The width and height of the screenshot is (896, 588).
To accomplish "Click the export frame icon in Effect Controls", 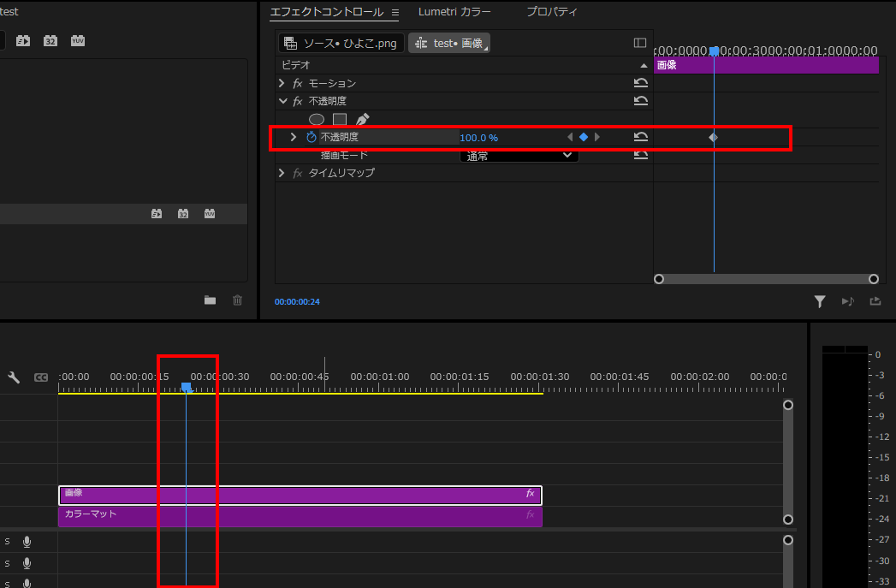I will [x=875, y=301].
